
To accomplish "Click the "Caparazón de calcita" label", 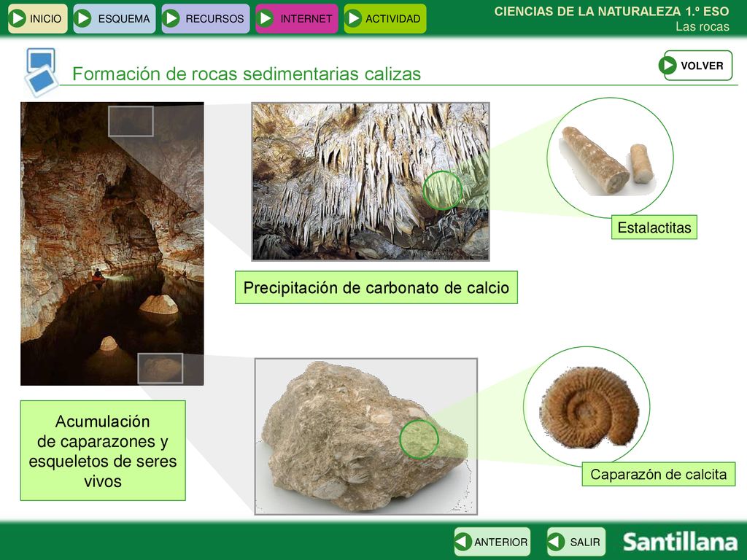I will click(x=659, y=474).
